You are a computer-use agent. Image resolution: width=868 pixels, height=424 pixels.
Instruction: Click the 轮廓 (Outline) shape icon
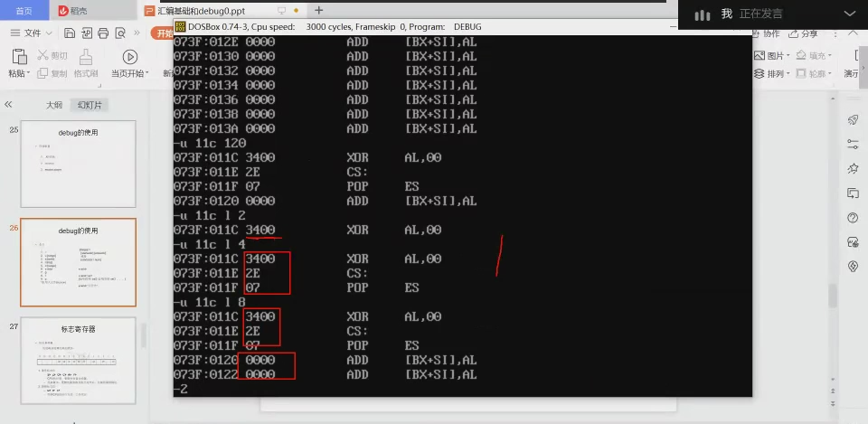pyautogui.click(x=801, y=73)
